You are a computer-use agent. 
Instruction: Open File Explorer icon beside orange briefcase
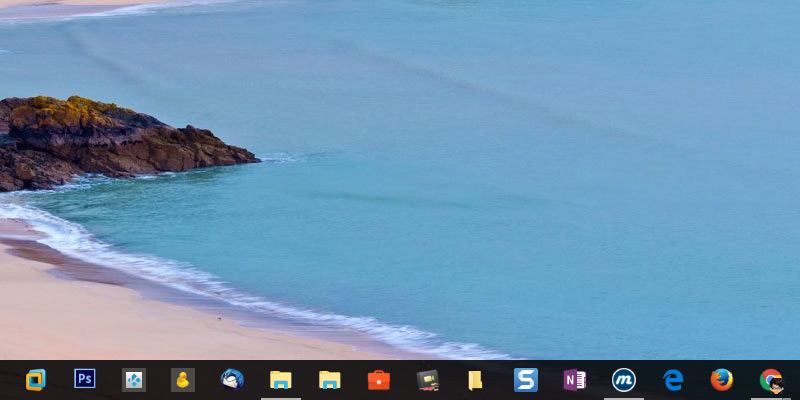[x=330, y=380]
